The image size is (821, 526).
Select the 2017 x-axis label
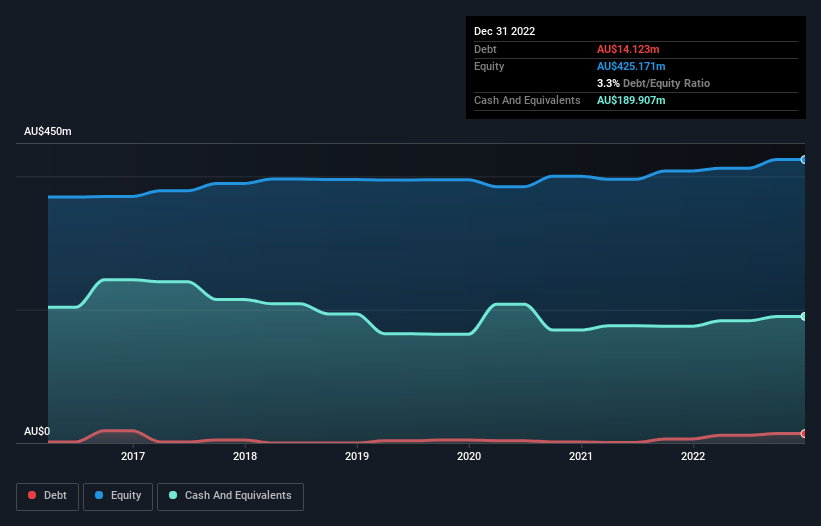tap(133, 456)
